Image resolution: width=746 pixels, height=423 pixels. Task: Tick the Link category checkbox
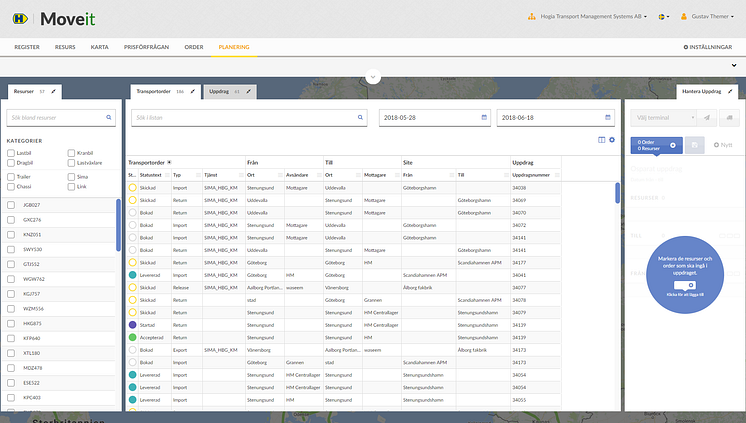71,187
